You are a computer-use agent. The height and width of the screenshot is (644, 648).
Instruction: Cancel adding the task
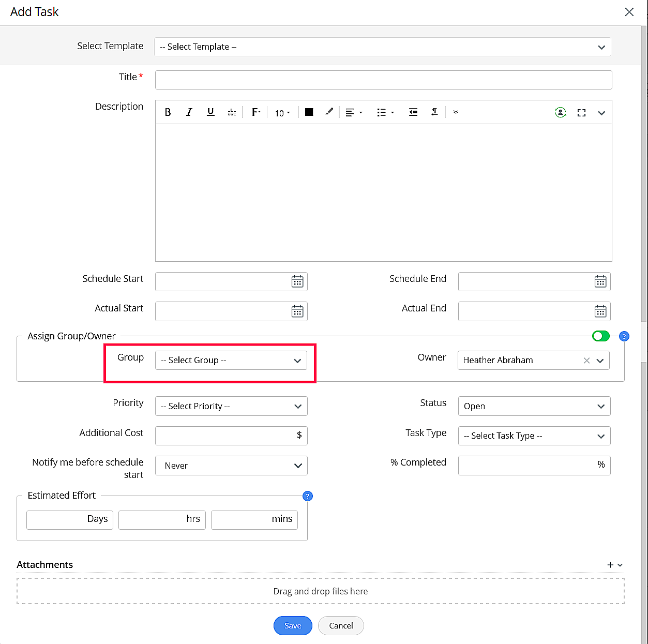340,625
